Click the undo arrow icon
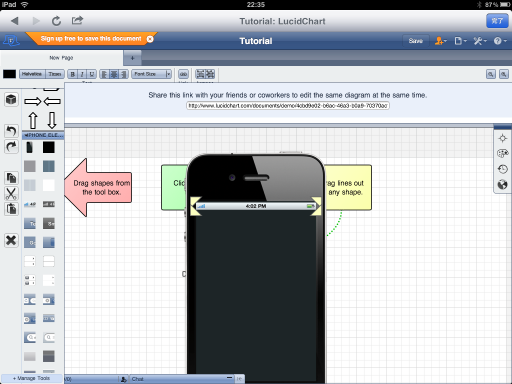This screenshot has height=384, width=512. click(x=11, y=131)
